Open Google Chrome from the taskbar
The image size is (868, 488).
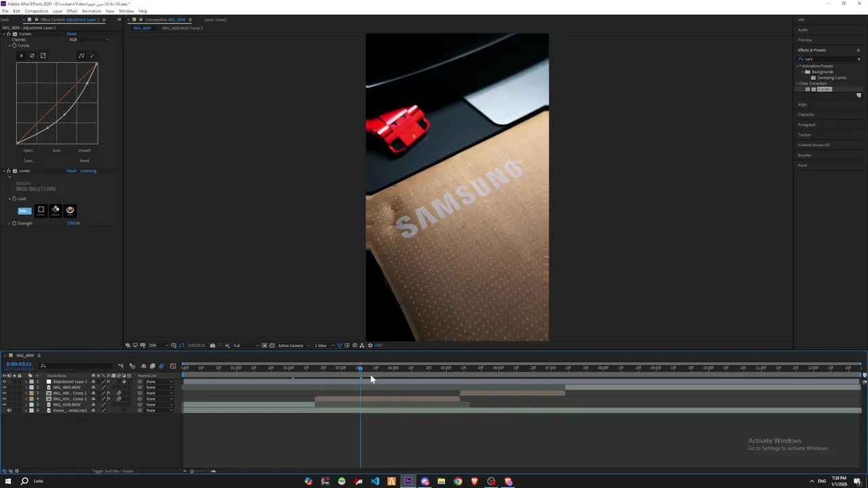coord(458,481)
